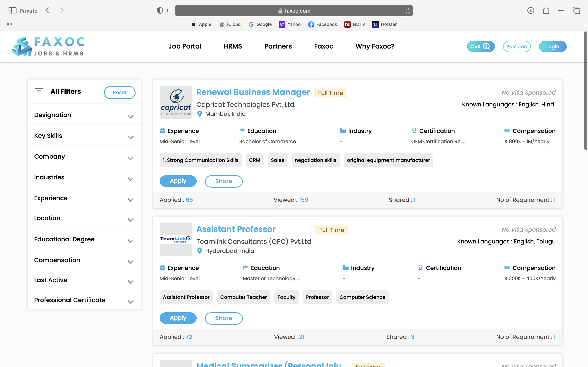Click the CVs search button

click(x=481, y=46)
